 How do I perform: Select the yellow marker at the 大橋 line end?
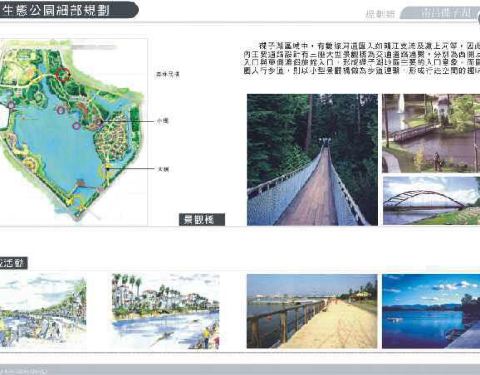(x=108, y=167)
